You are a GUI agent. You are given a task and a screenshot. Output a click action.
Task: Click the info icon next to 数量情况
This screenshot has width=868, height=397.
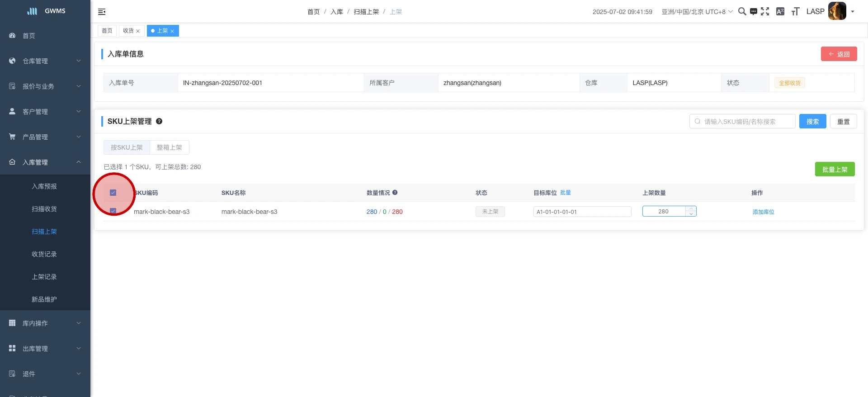click(x=395, y=193)
